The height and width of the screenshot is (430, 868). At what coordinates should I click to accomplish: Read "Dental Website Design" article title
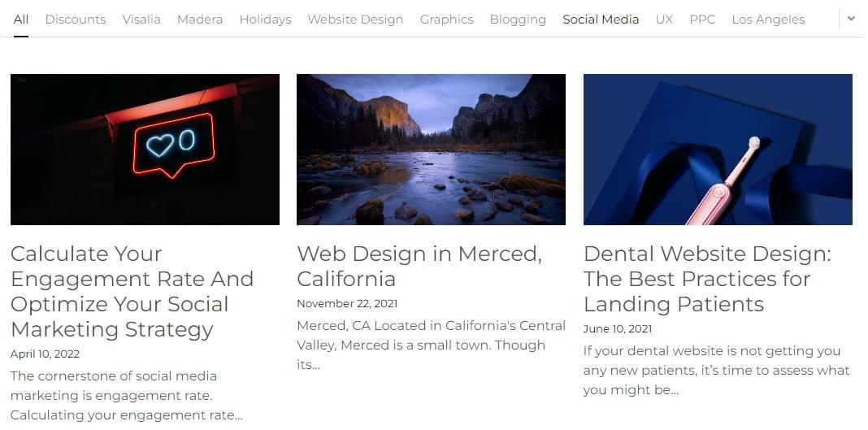pos(707,279)
